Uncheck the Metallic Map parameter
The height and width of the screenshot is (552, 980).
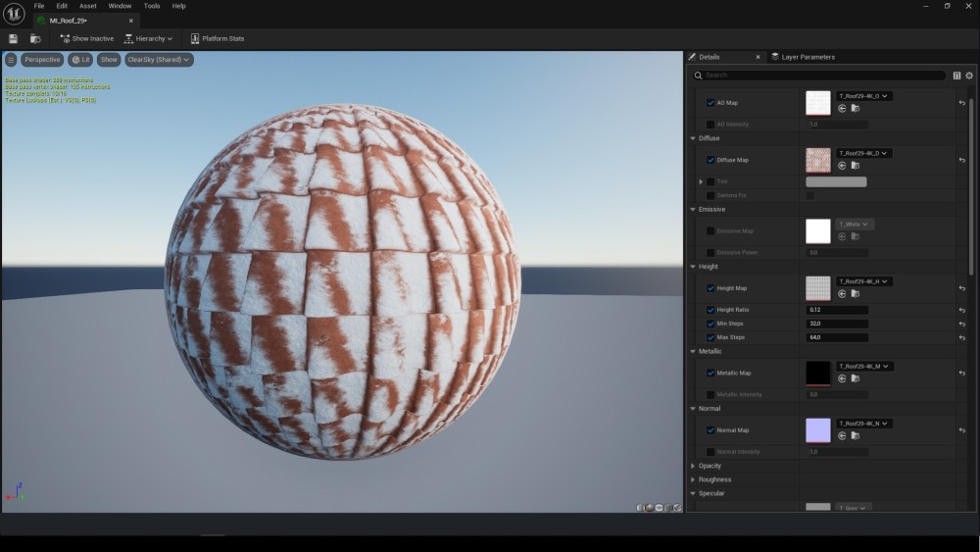710,374
